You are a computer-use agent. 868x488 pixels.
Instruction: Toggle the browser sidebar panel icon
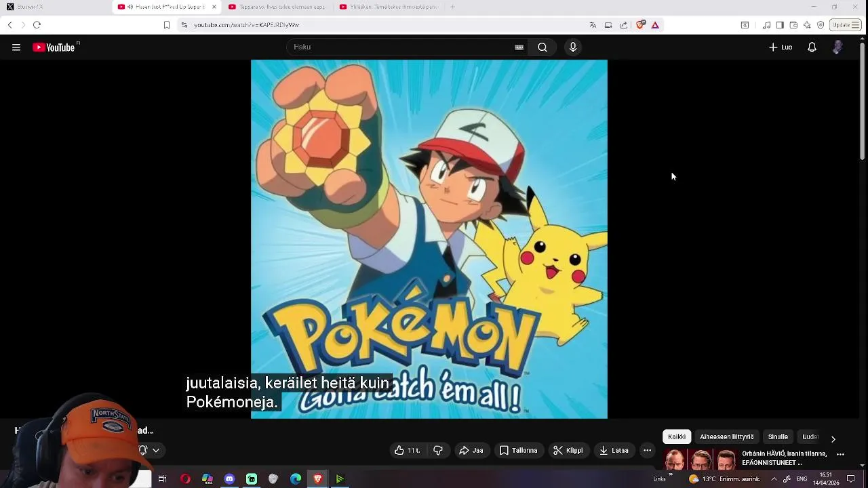click(780, 25)
